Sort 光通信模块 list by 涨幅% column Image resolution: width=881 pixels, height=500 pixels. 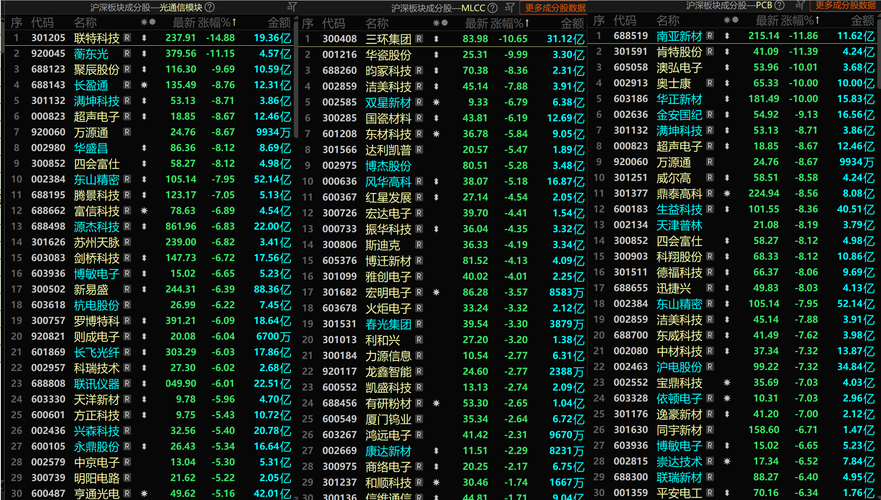pyautogui.click(x=217, y=22)
